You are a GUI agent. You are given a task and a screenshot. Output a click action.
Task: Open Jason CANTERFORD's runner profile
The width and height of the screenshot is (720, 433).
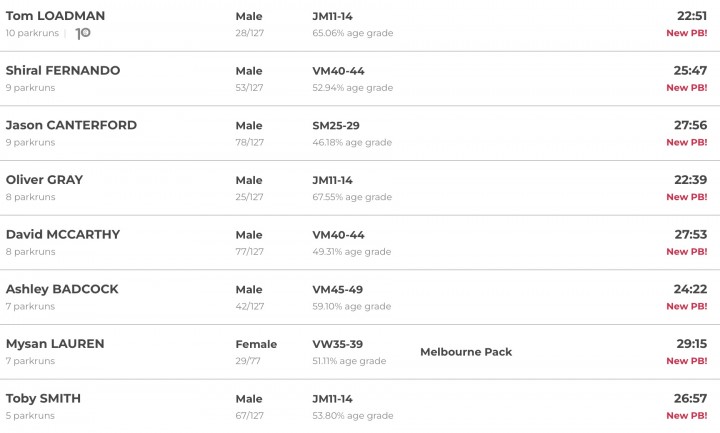pyautogui.click(x=71, y=125)
